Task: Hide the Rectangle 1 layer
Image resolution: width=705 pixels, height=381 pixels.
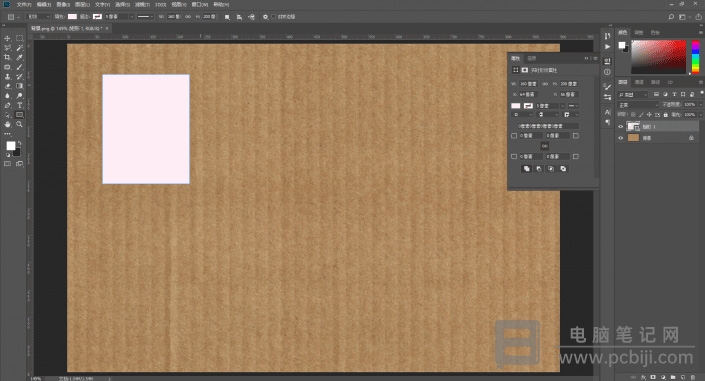Action: pyautogui.click(x=621, y=127)
